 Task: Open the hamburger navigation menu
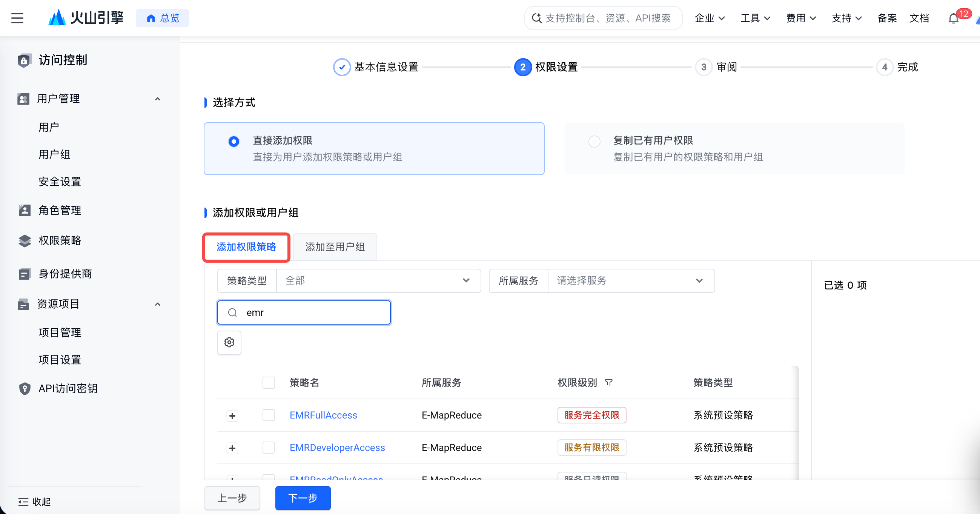click(x=17, y=18)
